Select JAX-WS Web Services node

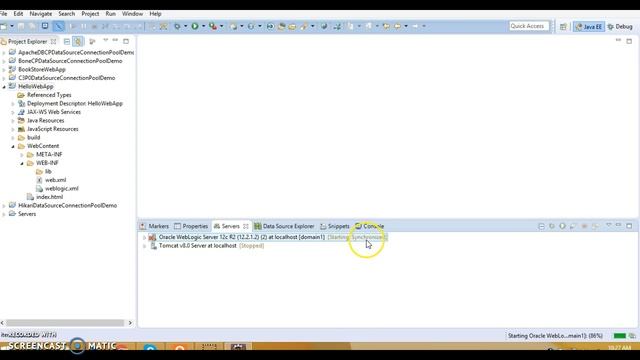[54, 112]
